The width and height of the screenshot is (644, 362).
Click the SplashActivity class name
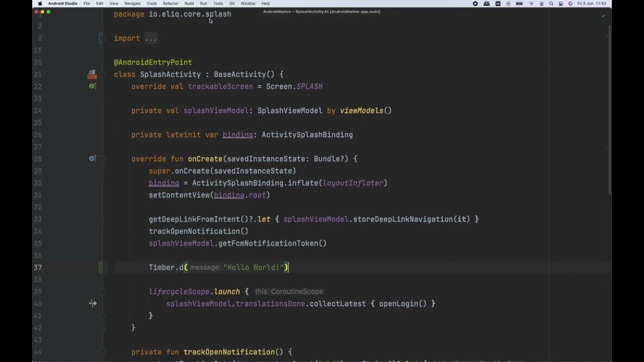tap(171, 74)
